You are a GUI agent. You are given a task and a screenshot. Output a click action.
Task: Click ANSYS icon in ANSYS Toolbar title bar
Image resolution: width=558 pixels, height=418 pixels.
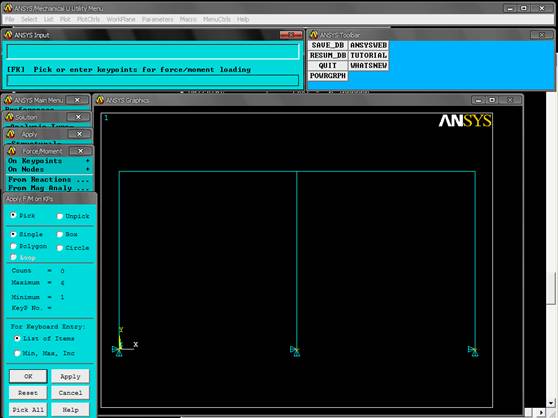314,35
